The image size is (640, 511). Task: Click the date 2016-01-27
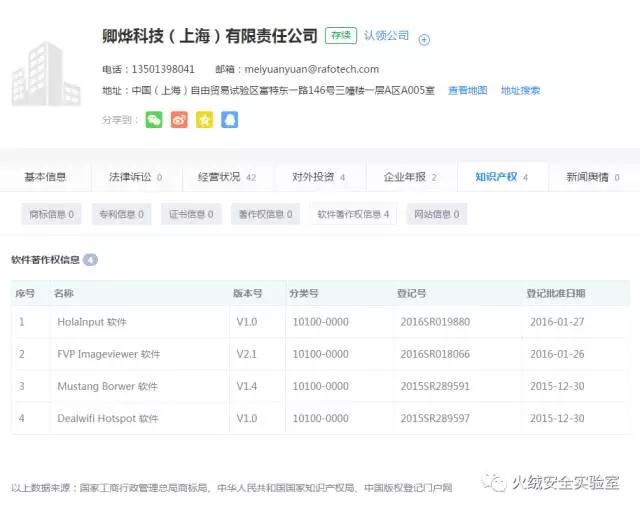[x=557, y=322]
